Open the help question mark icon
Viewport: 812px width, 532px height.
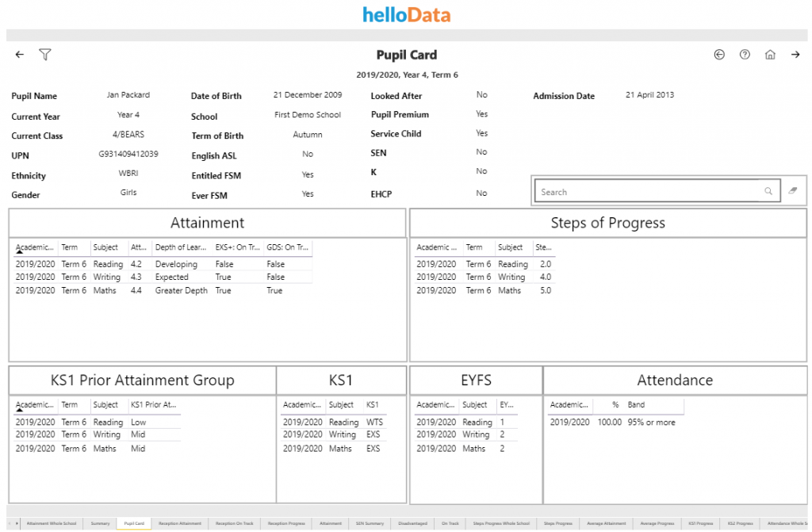click(745, 55)
